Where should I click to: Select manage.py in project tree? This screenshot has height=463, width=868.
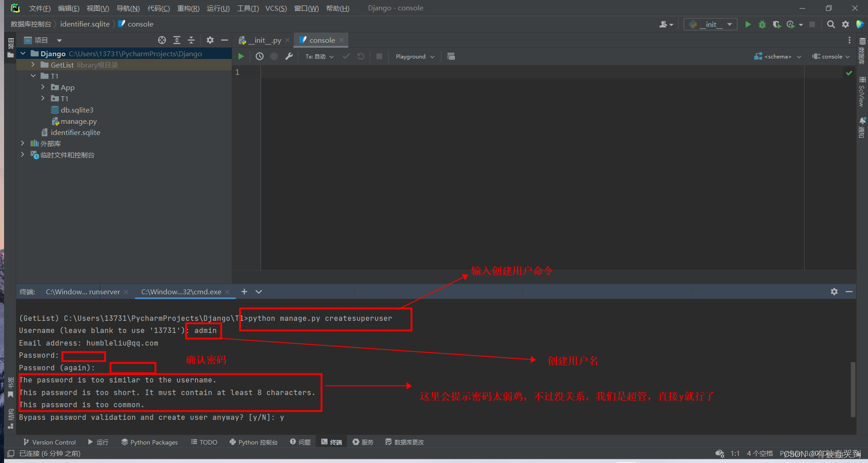click(79, 121)
